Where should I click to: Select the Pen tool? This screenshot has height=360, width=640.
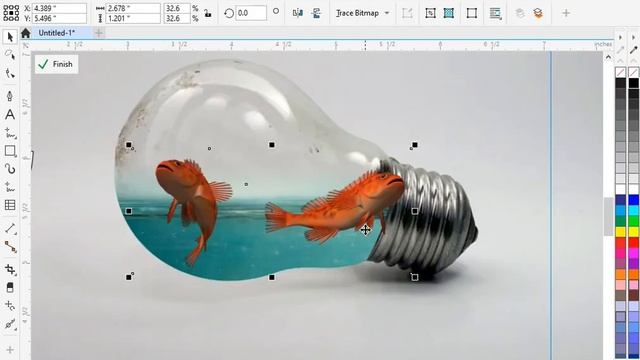(10, 96)
